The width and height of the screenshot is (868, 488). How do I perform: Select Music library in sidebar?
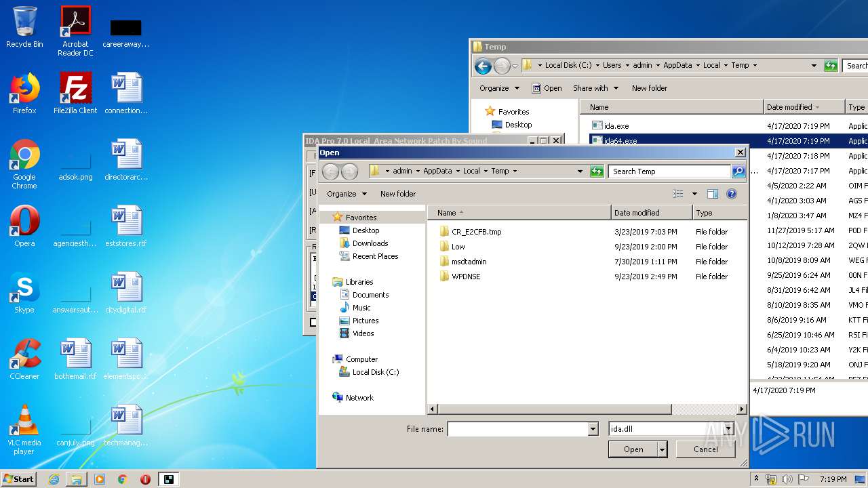tap(355, 308)
